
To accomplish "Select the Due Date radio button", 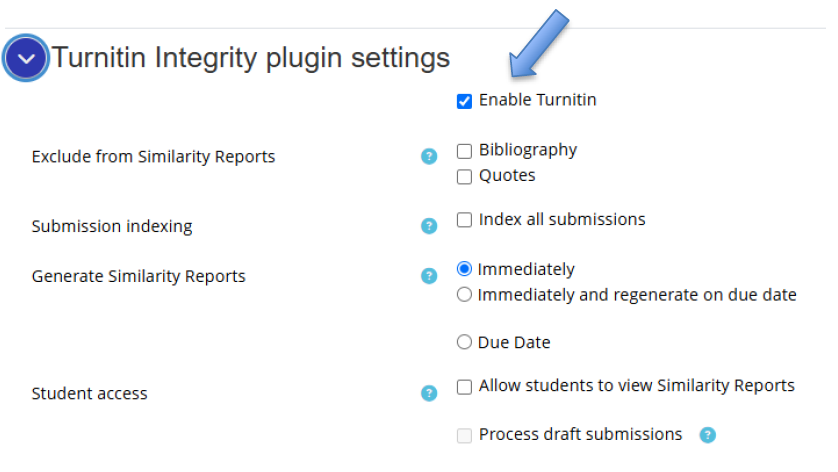I will tap(464, 343).
